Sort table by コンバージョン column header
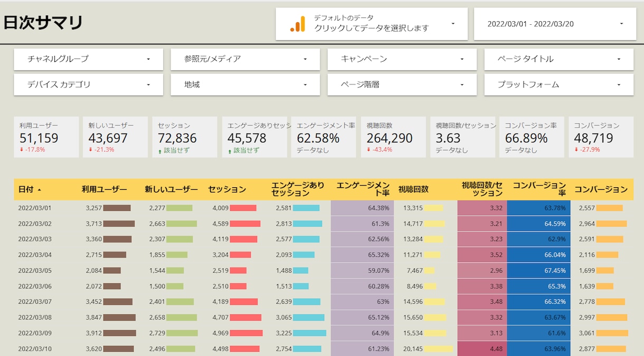The image size is (644, 356). (601, 189)
